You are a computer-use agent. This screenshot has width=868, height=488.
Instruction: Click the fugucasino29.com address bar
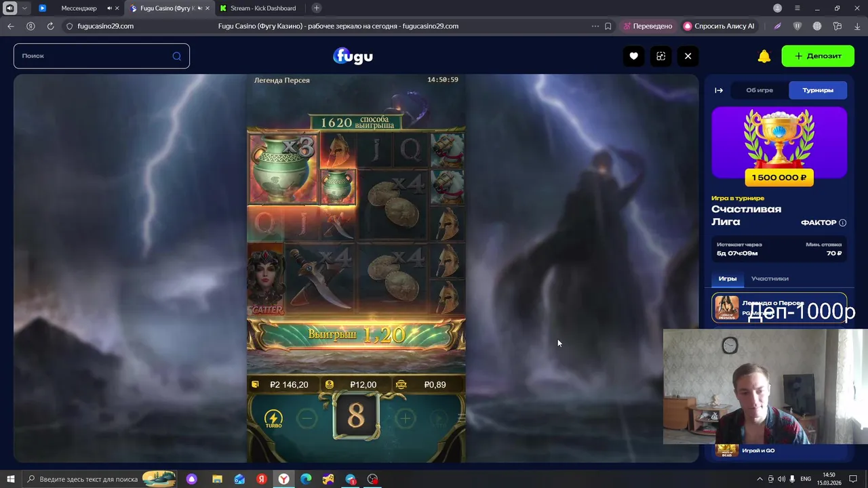[x=104, y=26]
